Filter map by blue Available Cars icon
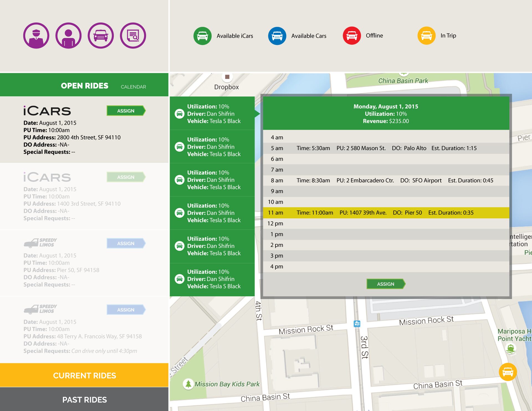 [x=277, y=36]
